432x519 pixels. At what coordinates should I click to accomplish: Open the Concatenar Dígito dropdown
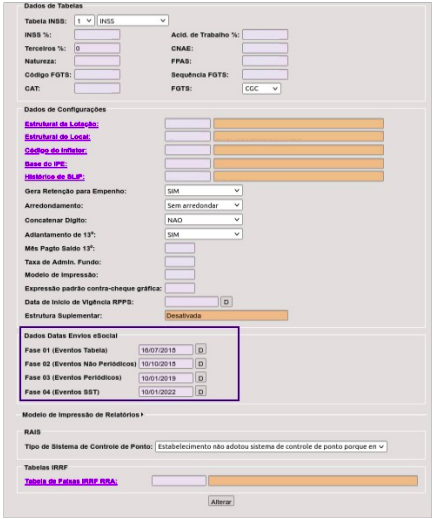pos(204,220)
